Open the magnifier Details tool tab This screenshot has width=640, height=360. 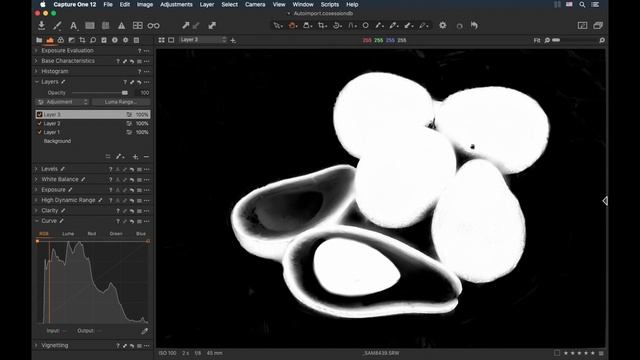coord(93,40)
